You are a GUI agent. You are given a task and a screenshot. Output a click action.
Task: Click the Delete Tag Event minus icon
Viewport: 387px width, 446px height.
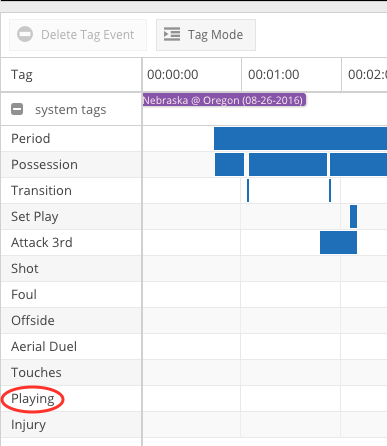(x=25, y=34)
